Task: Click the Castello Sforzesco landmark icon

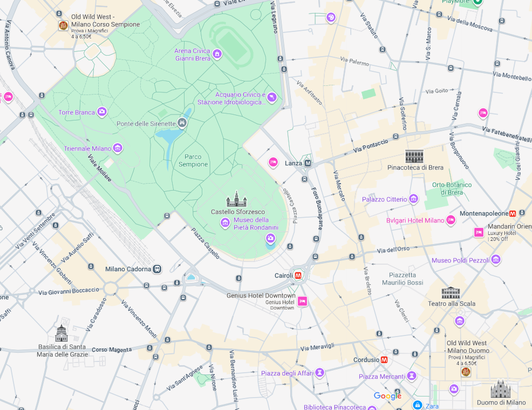Action: (x=236, y=200)
